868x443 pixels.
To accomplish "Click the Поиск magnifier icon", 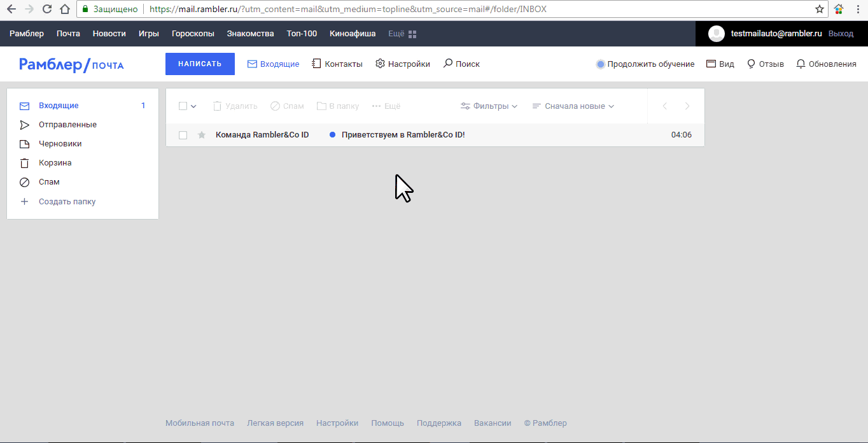I will 448,64.
